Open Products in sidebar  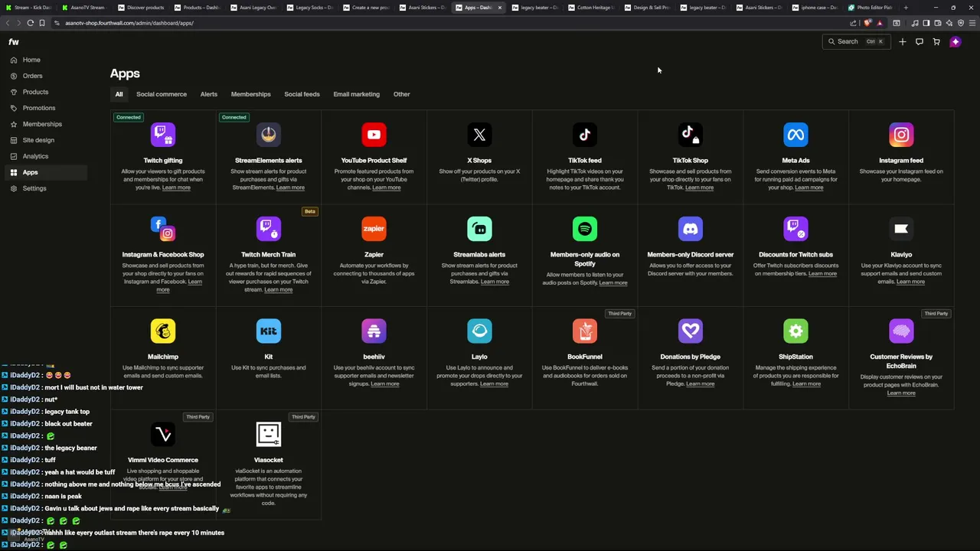click(46, 92)
